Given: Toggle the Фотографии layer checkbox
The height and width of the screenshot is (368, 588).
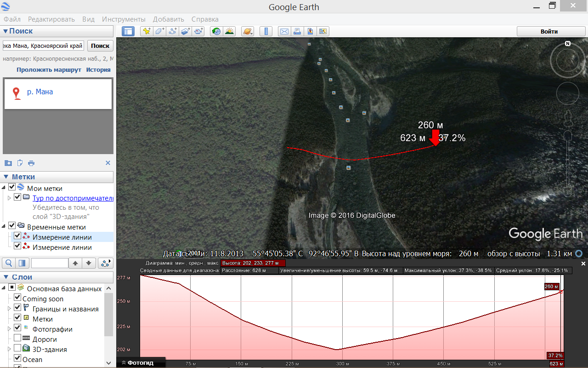Looking at the screenshot, I should pos(17,328).
